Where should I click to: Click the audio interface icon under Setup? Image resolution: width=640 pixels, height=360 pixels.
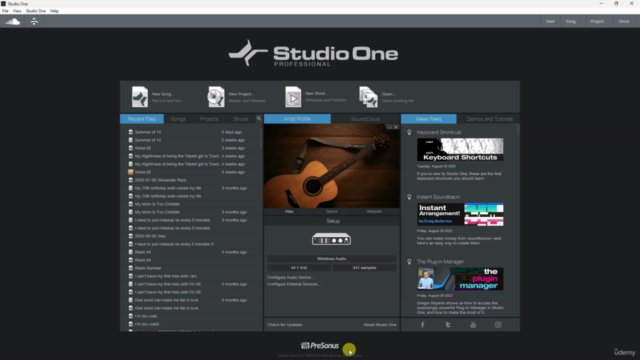click(x=331, y=239)
